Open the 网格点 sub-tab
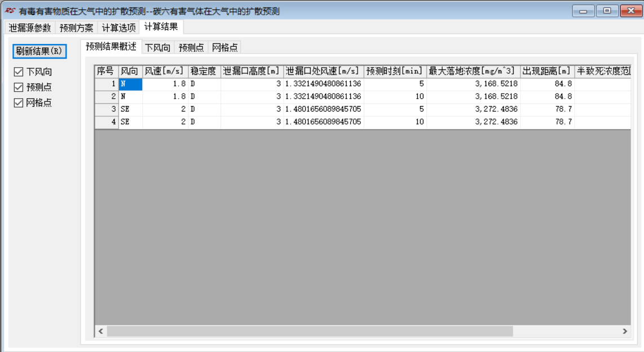The height and width of the screenshot is (352, 644). pos(224,47)
